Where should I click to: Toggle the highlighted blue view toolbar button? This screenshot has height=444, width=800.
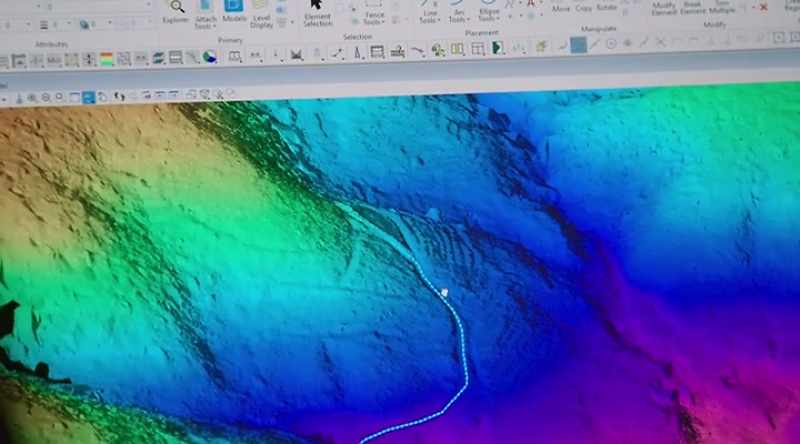88,97
